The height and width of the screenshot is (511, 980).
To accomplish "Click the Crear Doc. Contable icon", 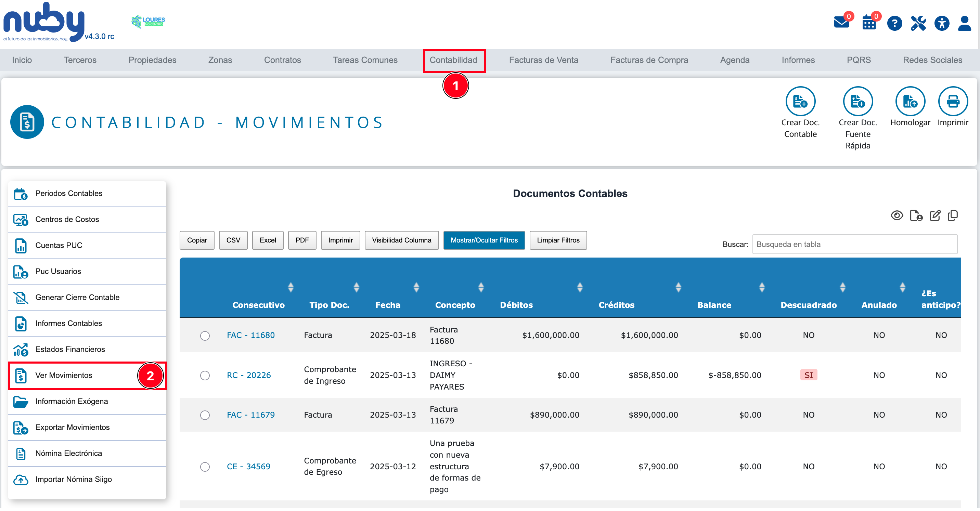I will tap(800, 102).
